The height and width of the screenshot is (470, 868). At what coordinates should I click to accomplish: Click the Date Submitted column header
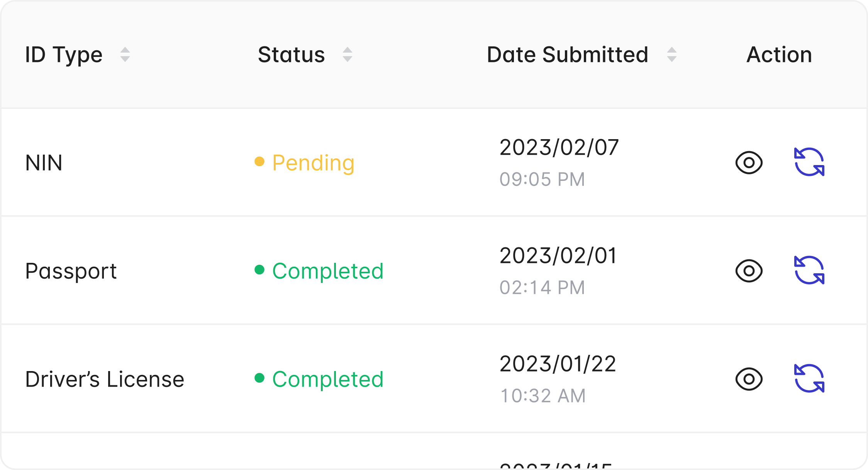pyautogui.click(x=567, y=54)
